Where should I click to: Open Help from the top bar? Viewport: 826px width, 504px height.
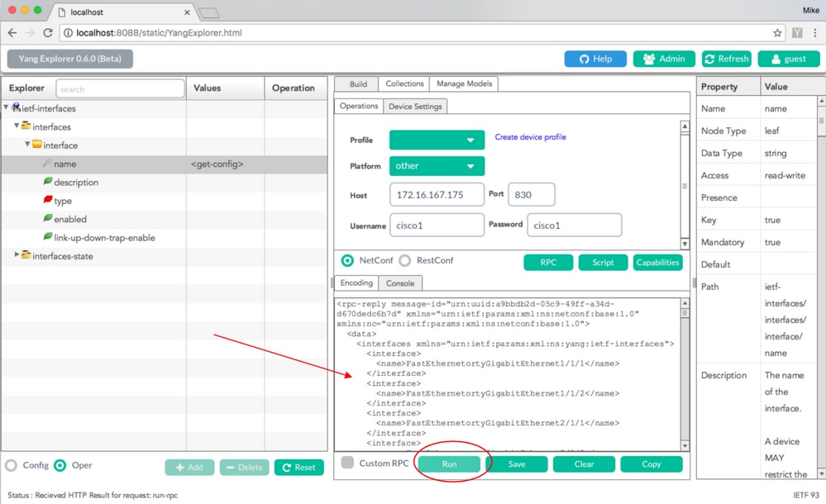pos(595,59)
